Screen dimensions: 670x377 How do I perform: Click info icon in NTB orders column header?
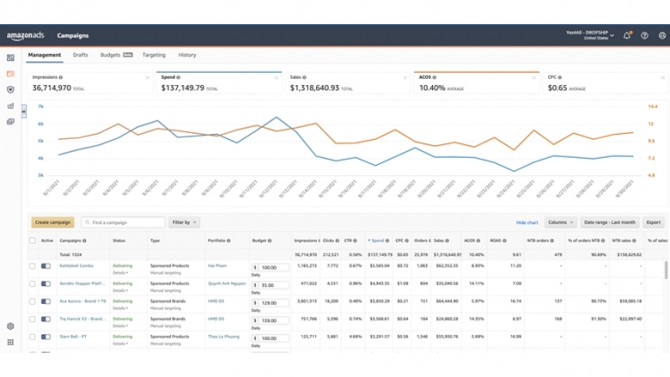click(552, 241)
